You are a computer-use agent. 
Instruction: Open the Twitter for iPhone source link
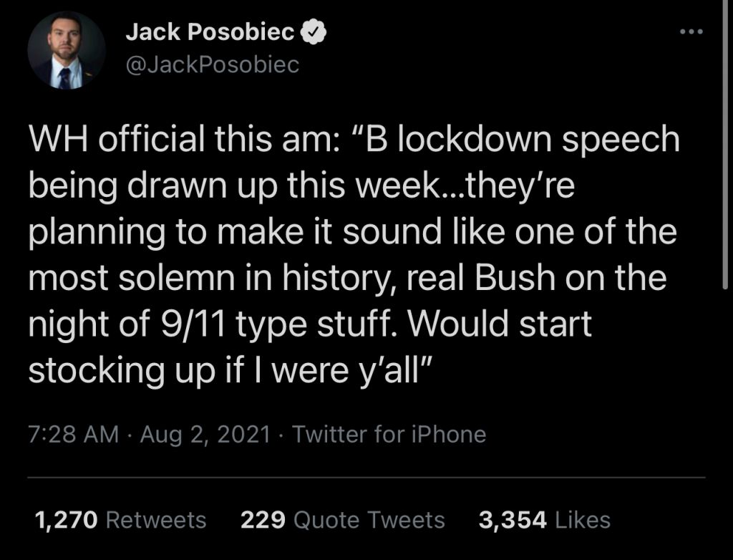(389, 434)
